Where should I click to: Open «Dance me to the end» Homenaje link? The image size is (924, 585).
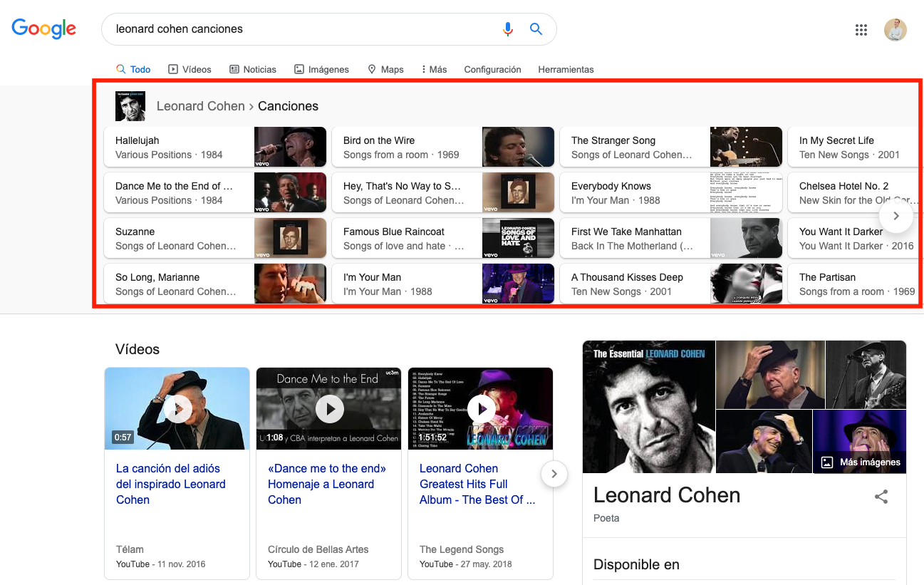click(327, 484)
